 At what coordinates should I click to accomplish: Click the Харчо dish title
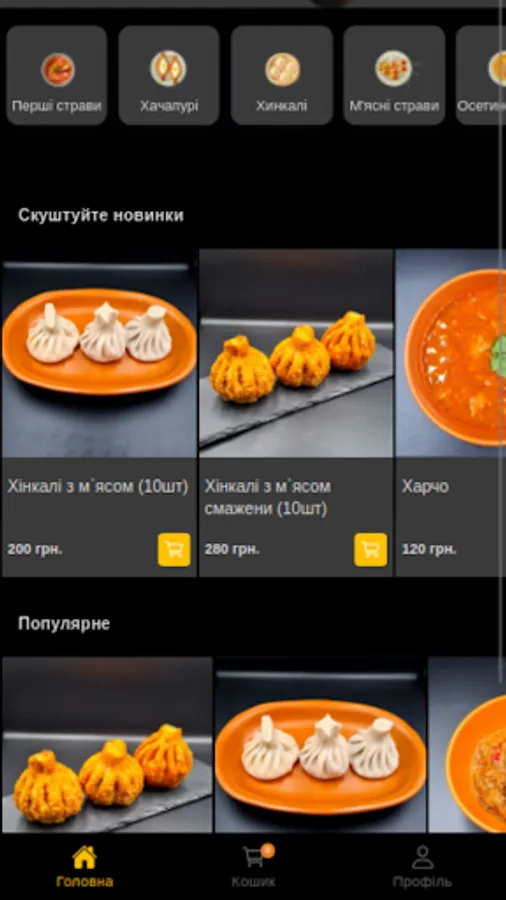click(x=425, y=487)
